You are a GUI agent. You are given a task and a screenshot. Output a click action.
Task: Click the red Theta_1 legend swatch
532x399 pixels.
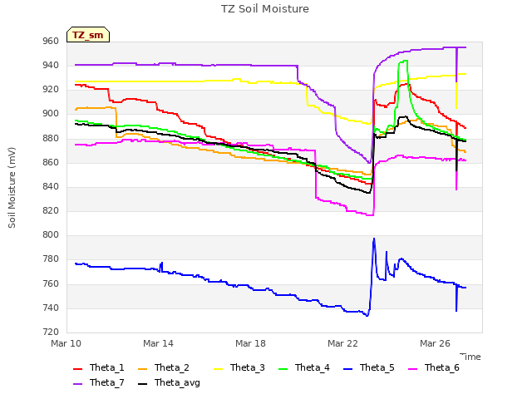tap(78, 368)
